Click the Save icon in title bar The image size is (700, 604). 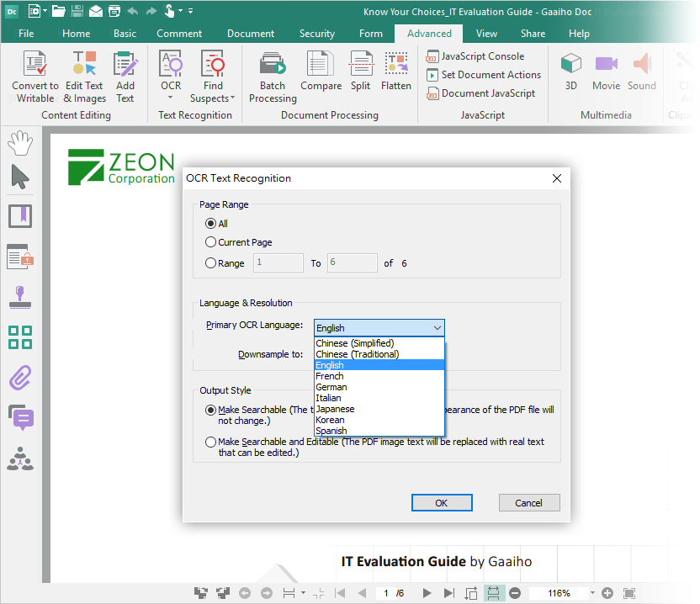(x=77, y=11)
